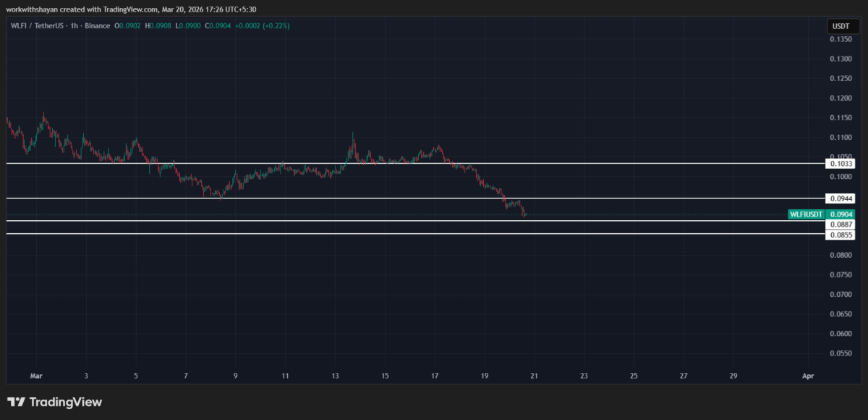The image size is (868, 420).
Task: Click the 0.0944 price level label
Action: [x=841, y=198]
